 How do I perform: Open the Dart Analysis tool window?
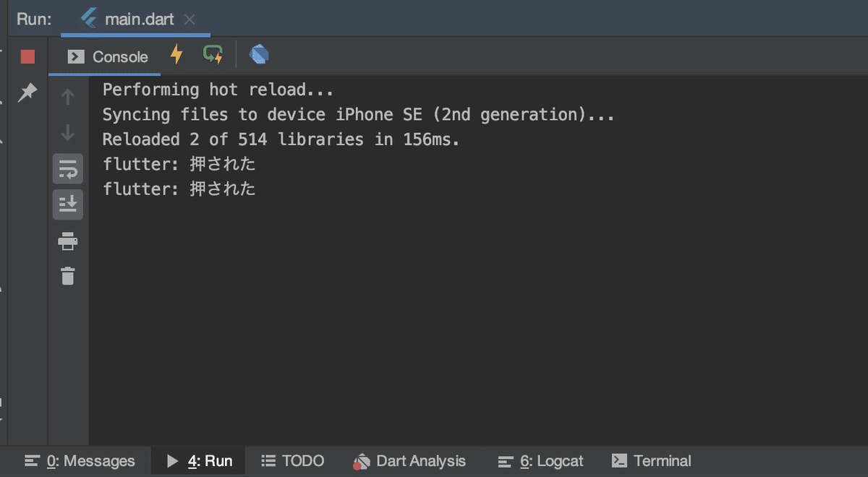click(409, 461)
